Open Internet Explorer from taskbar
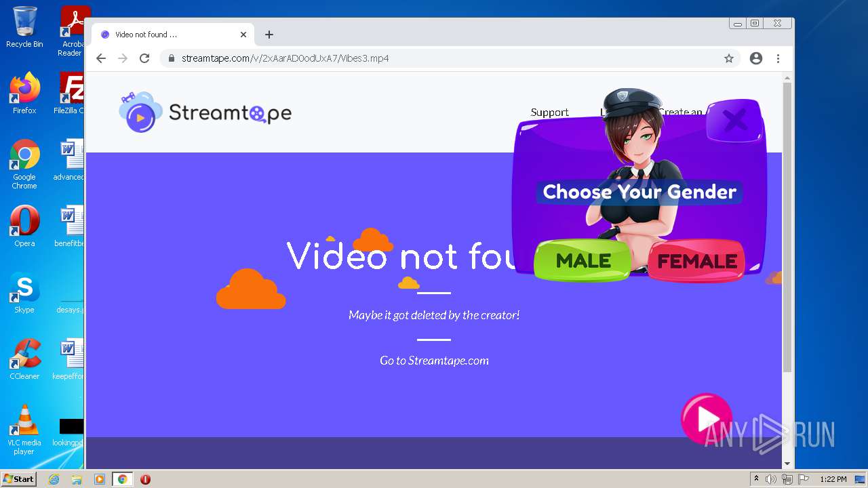The height and width of the screenshot is (488, 868). pos(54,479)
